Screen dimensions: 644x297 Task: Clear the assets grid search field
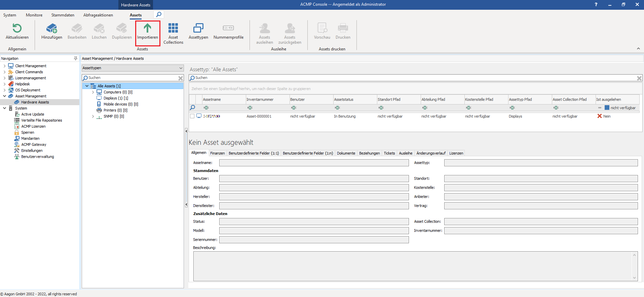(x=639, y=78)
